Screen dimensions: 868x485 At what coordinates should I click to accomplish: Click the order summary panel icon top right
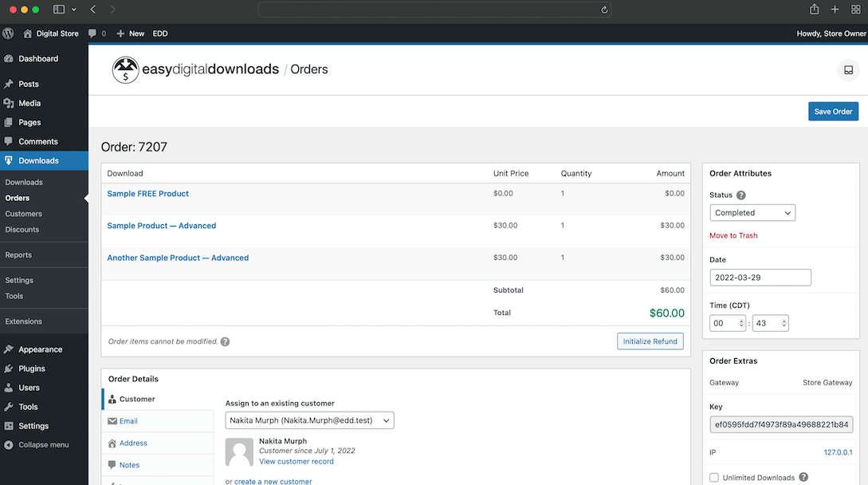[847, 70]
